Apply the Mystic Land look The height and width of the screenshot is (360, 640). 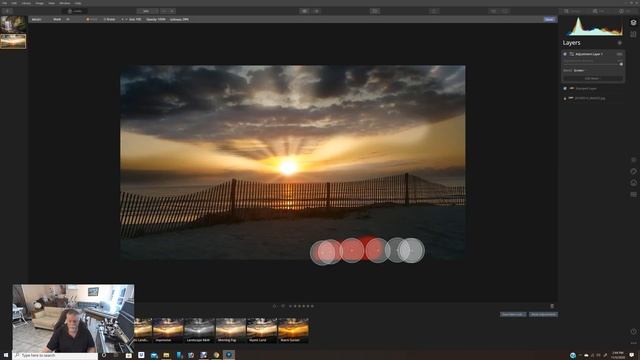coord(262,330)
